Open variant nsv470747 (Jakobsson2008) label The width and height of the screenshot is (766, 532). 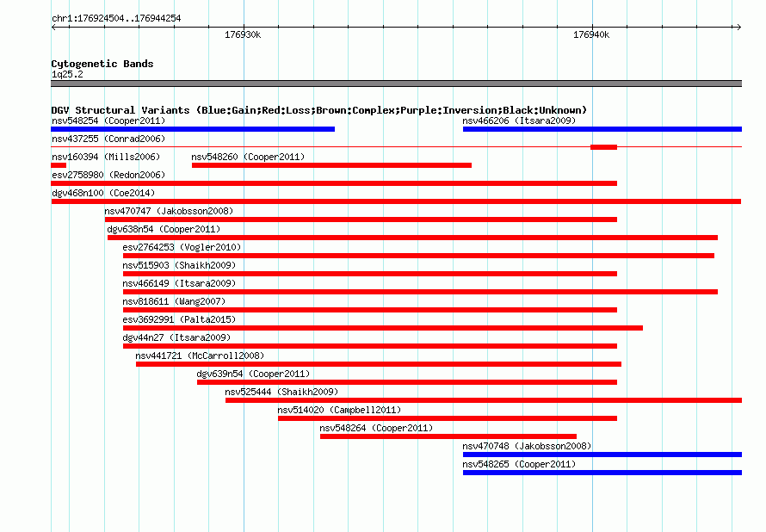pos(169,211)
